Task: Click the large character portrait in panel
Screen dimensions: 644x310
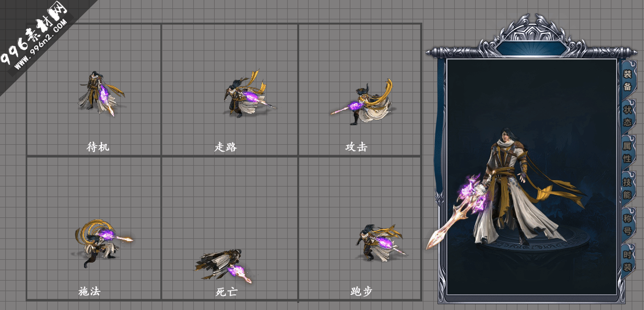Action: click(506, 189)
